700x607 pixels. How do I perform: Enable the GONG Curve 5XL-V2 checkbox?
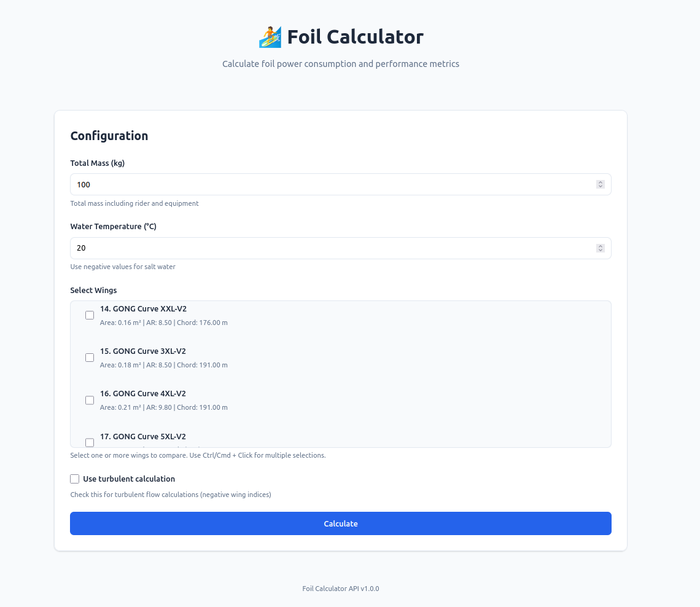click(x=90, y=442)
